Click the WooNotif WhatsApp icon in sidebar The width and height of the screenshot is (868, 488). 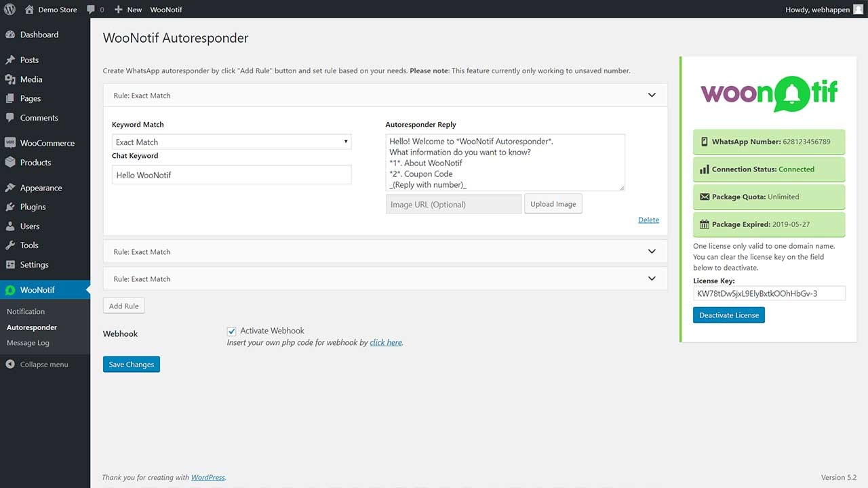(x=10, y=290)
